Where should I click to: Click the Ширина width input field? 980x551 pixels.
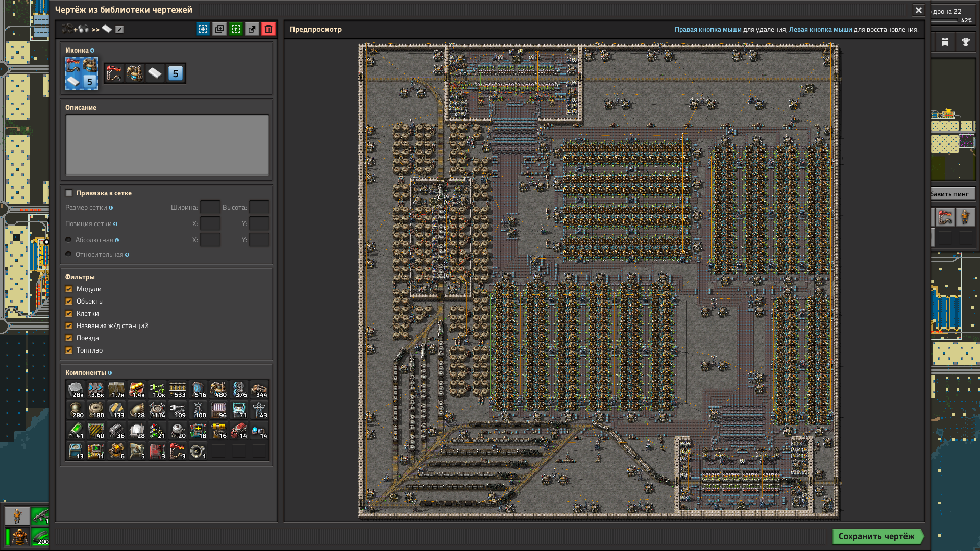tap(210, 208)
